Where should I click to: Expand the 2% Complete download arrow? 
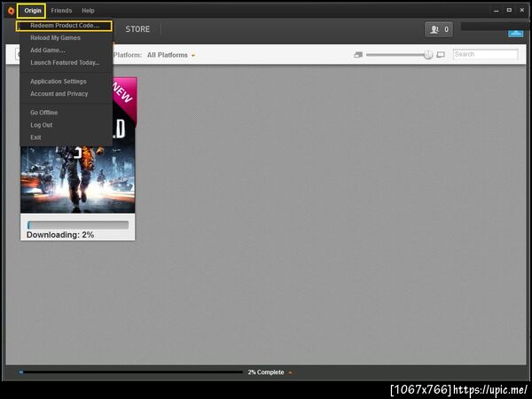point(290,372)
